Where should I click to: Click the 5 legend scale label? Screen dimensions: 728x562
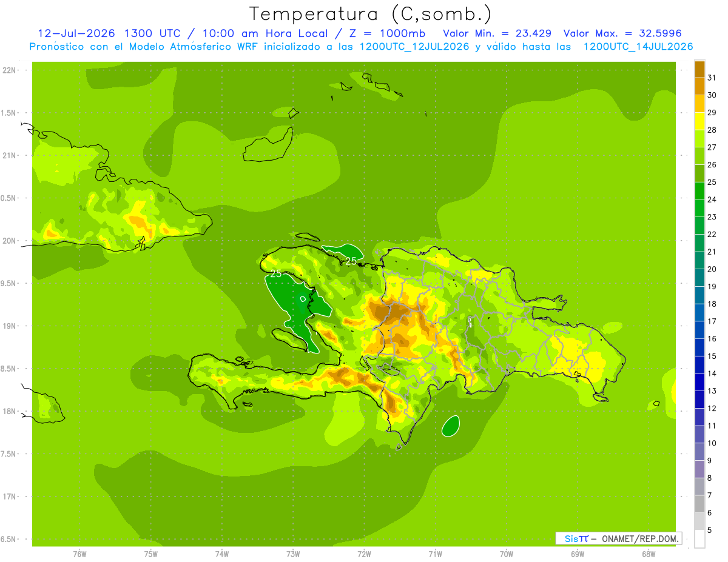tap(710, 530)
